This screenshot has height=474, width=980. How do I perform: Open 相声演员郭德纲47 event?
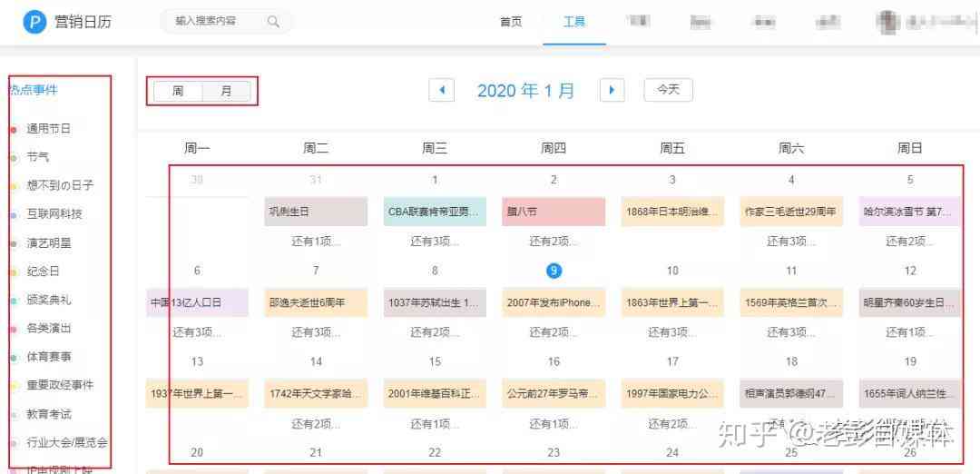[x=791, y=393]
